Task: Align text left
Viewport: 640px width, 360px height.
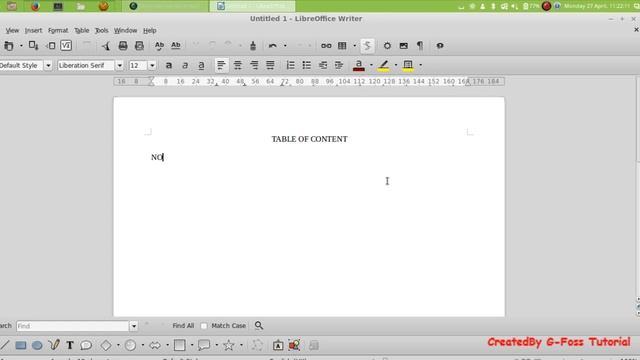Action: coord(221,65)
